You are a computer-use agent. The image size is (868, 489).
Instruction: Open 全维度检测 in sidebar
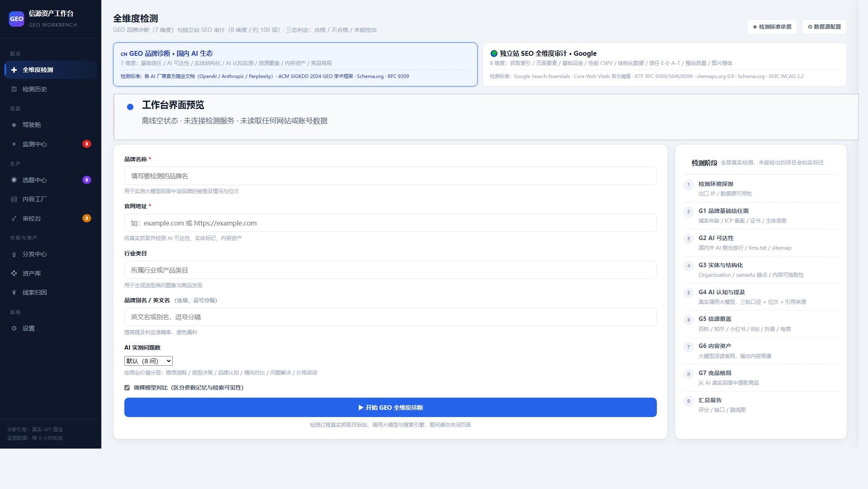pos(50,70)
